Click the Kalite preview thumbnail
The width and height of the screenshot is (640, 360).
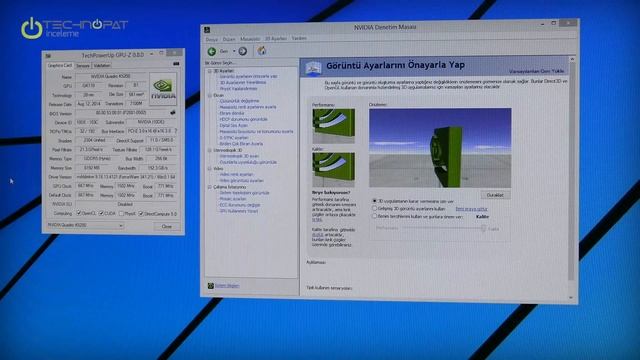click(333, 170)
